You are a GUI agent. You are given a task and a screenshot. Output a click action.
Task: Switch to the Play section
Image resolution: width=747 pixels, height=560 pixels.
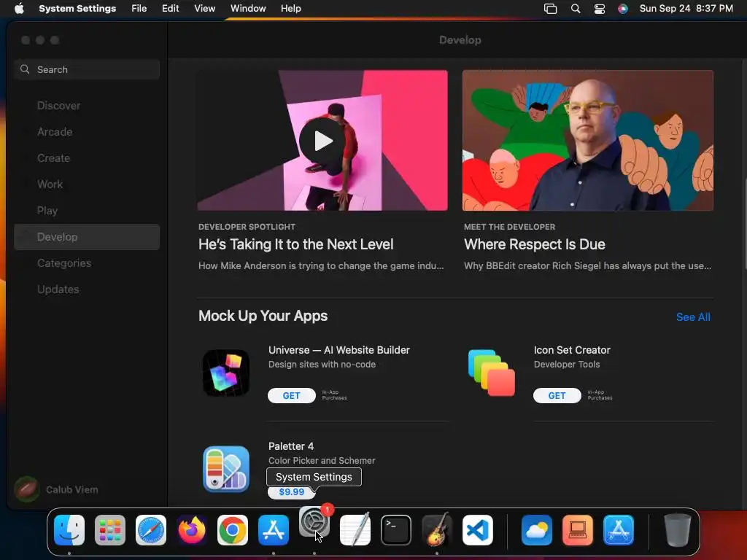[87, 211]
